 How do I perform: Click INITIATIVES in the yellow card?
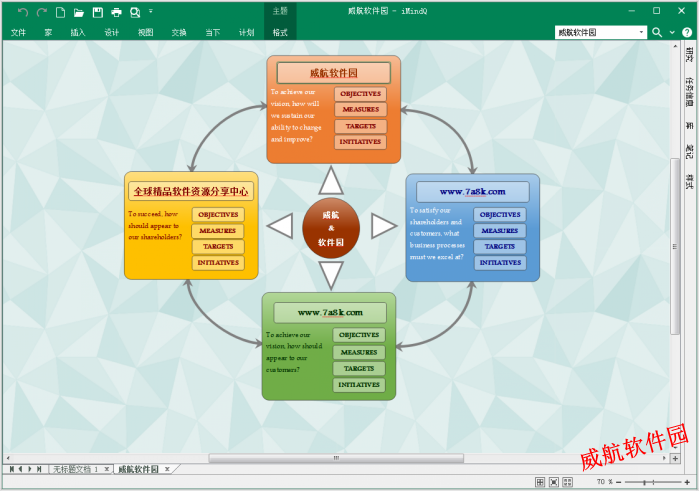tap(218, 263)
